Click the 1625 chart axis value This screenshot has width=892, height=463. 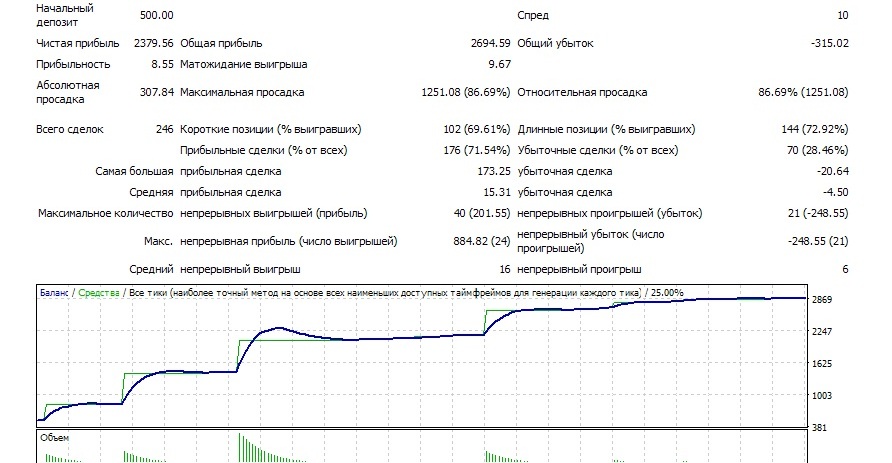point(821,363)
